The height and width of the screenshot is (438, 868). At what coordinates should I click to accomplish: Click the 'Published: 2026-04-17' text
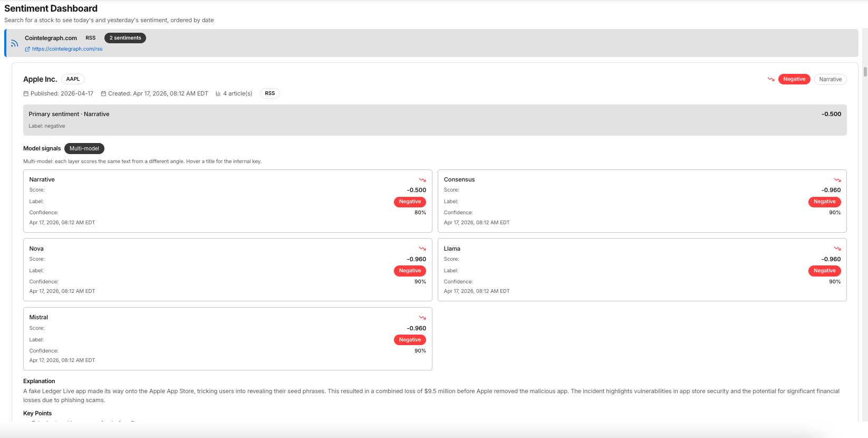click(62, 93)
